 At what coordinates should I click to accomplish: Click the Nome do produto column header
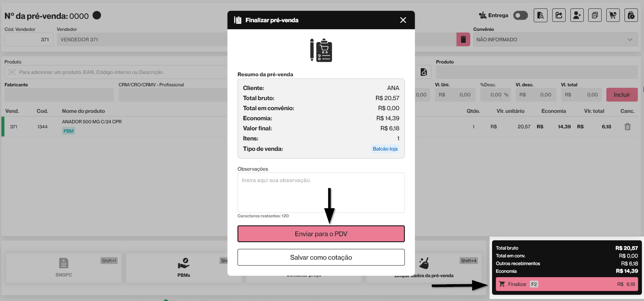[83, 111]
